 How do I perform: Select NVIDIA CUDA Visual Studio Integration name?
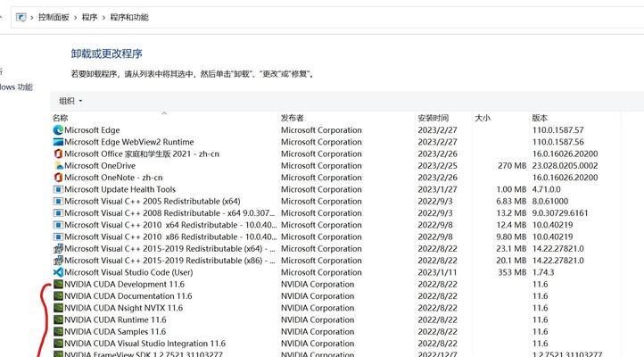click(x=145, y=344)
